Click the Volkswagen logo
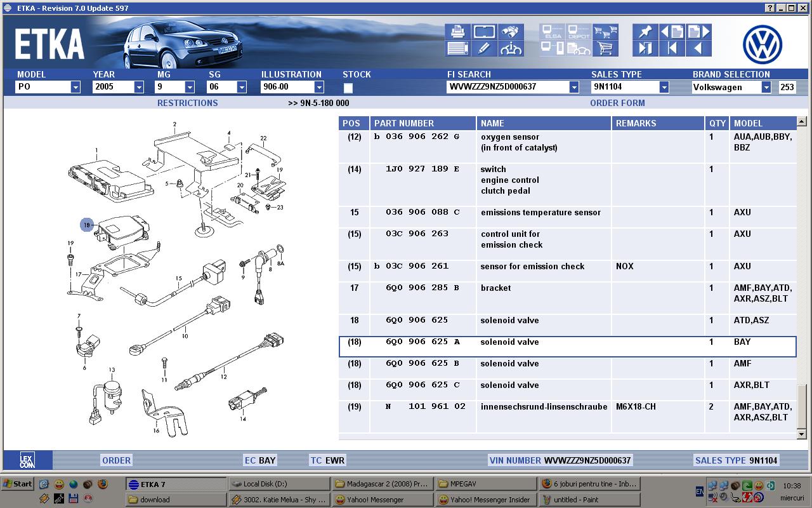 tap(762, 45)
